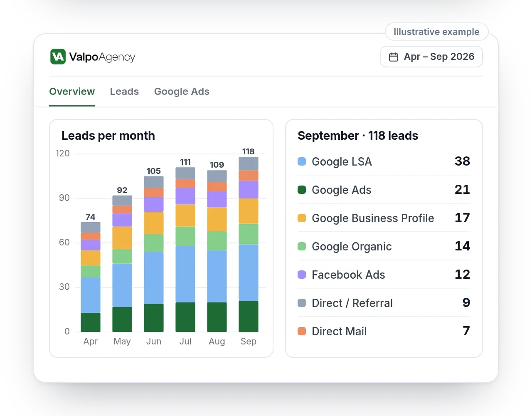This screenshot has height=416, width=532.
Task: Open the Leads tab
Action: tap(124, 92)
